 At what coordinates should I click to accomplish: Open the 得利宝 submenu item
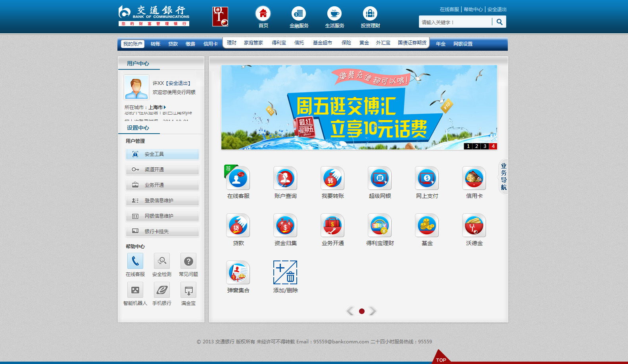tap(279, 43)
